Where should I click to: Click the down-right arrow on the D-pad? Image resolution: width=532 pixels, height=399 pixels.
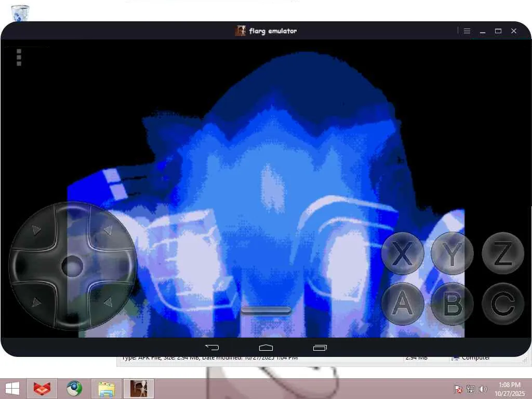[108, 302]
